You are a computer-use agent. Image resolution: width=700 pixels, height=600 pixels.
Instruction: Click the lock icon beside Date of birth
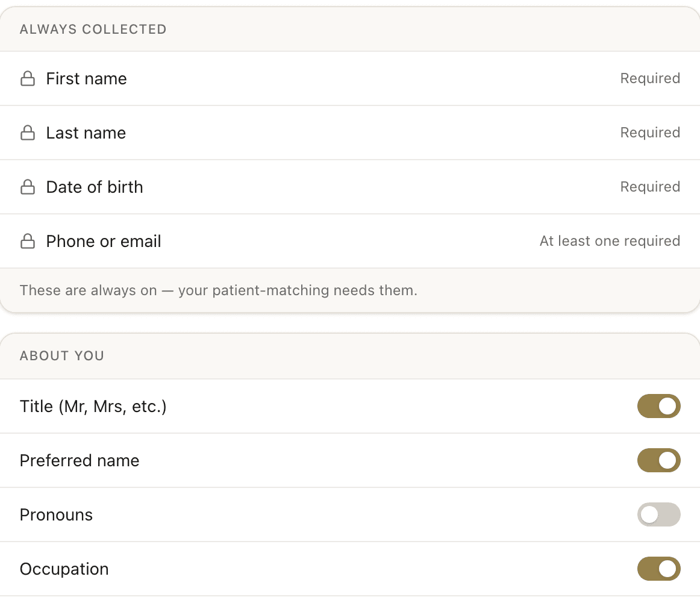click(x=28, y=187)
